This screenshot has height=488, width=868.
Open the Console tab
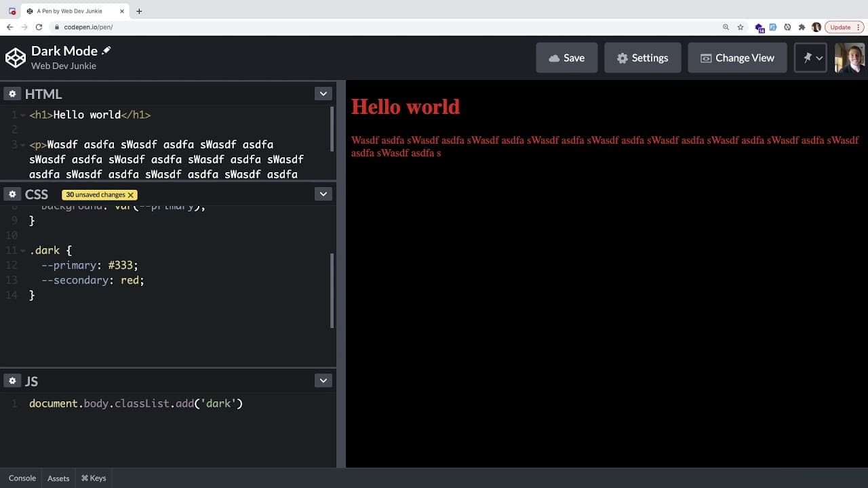coord(22,478)
